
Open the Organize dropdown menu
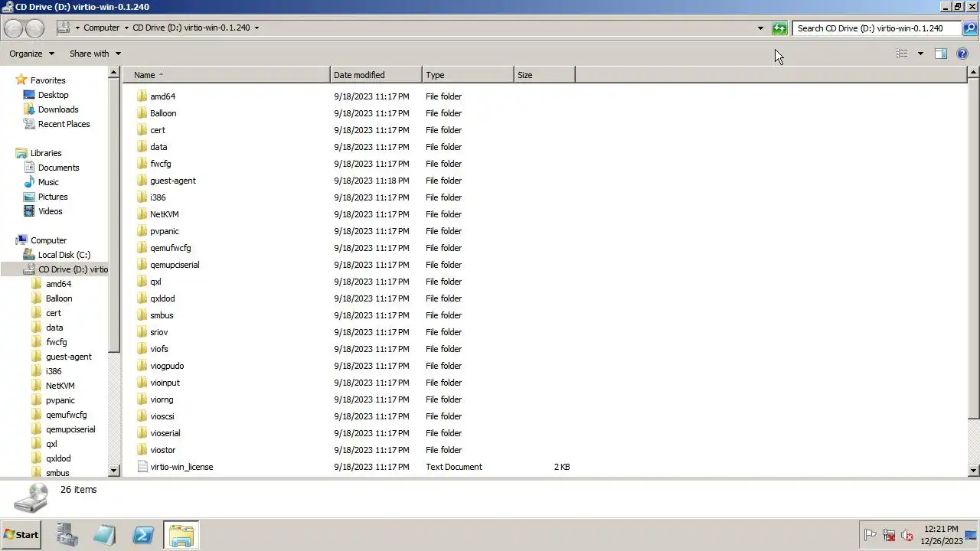point(32,54)
